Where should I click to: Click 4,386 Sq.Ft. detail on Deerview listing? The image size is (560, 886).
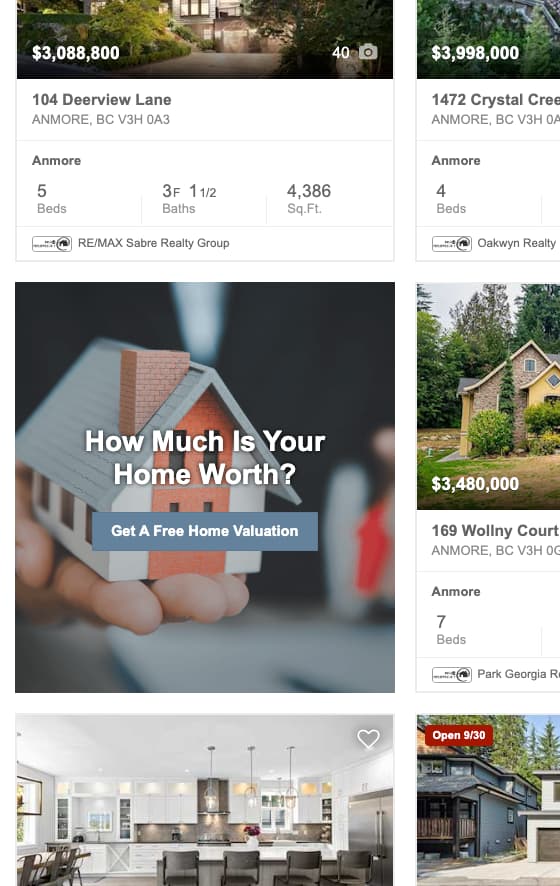(309, 198)
